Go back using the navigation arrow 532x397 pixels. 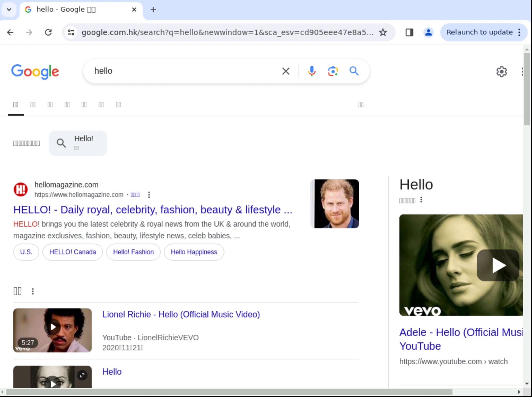pos(10,32)
